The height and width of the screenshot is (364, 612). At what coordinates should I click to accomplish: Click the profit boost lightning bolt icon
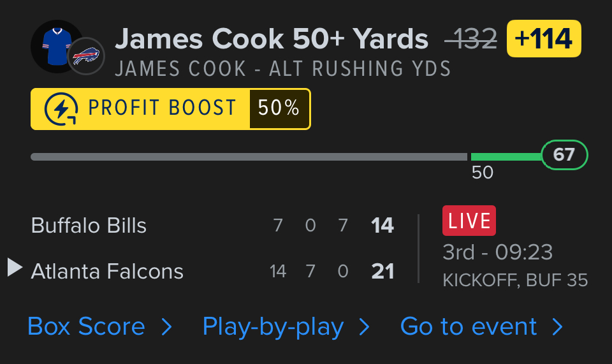[x=61, y=109]
